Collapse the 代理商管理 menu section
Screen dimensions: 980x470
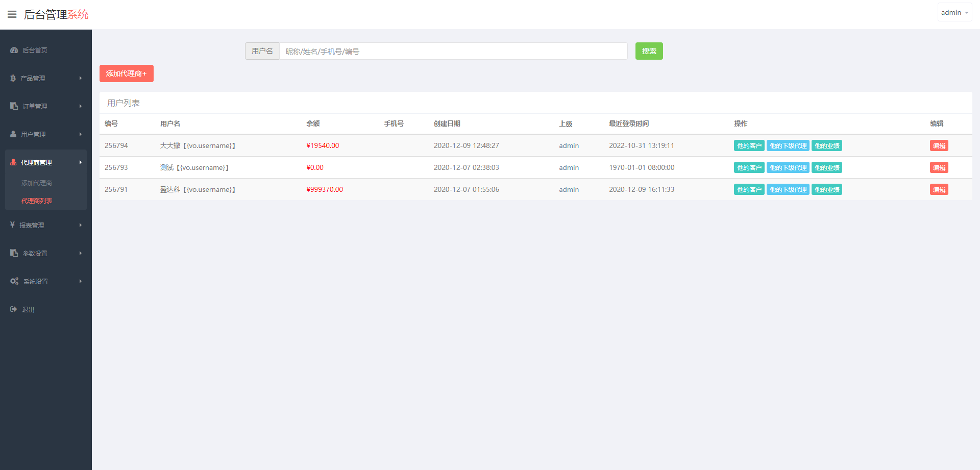[80, 162]
